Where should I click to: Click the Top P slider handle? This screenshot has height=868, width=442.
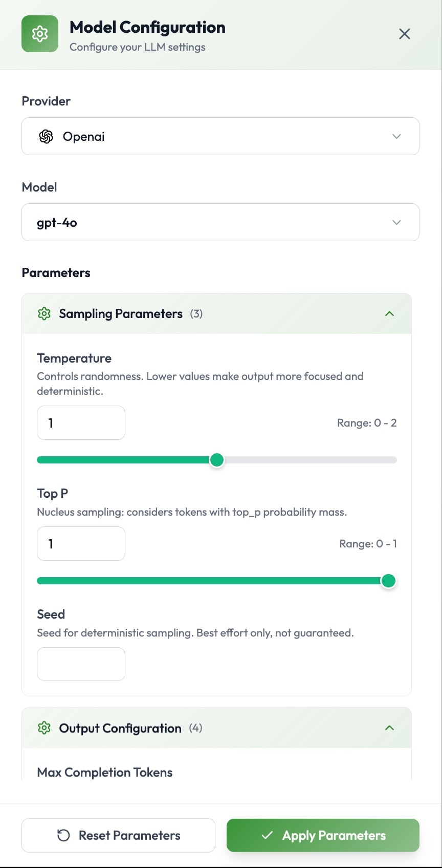point(388,581)
